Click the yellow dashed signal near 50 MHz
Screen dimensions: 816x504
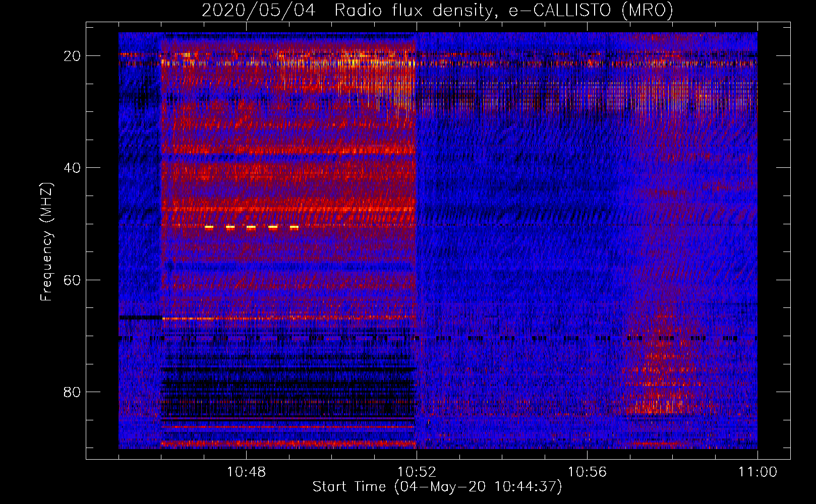(x=252, y=227)
